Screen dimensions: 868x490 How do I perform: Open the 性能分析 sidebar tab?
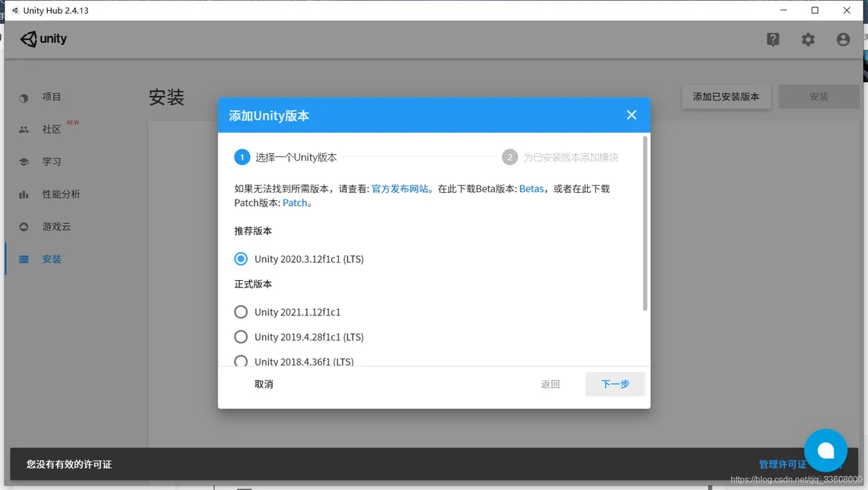pyautogui.click(x=61, y=194)
